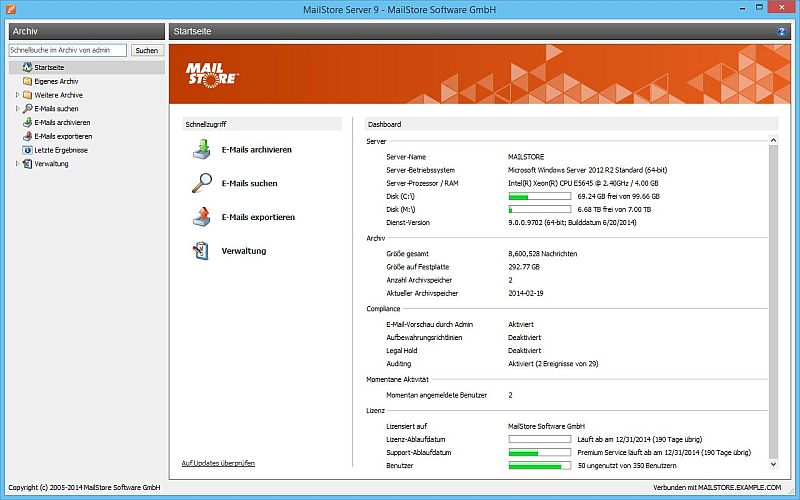This screenshot has height=500, width=800.
Task: Click Verbunden mit MAILSTORE.EXAMPLE.COM status text
Action: coord(717,487)
